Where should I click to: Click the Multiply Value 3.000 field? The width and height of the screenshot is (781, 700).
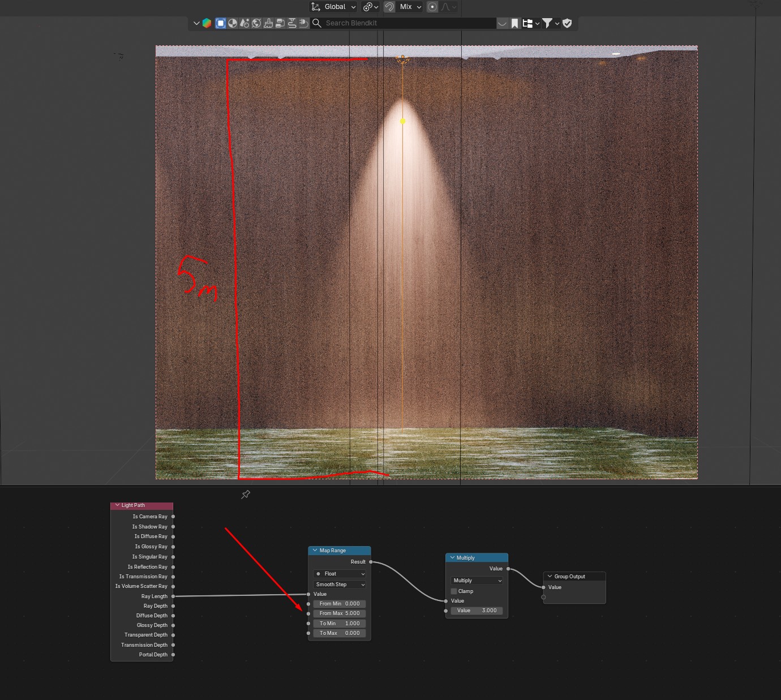(x=477, y=611)
